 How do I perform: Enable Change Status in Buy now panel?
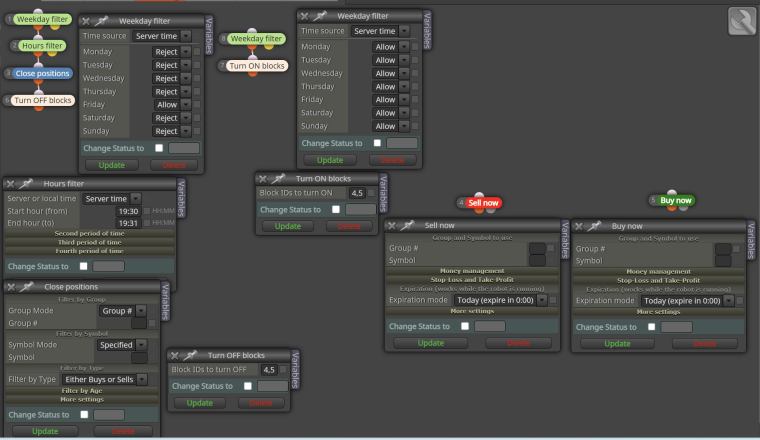click(651, 327)
